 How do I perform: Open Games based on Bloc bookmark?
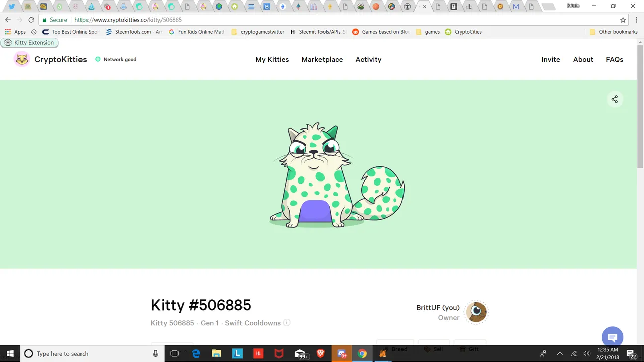(x=381, y=32)
